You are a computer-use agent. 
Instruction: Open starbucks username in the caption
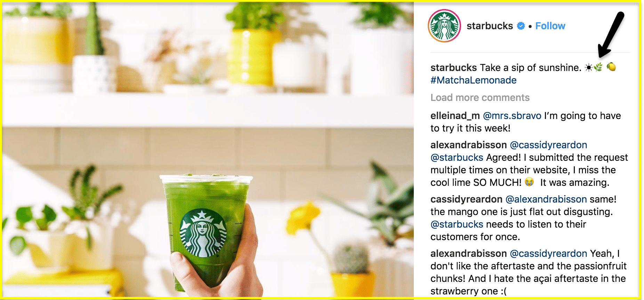point(454,68)
